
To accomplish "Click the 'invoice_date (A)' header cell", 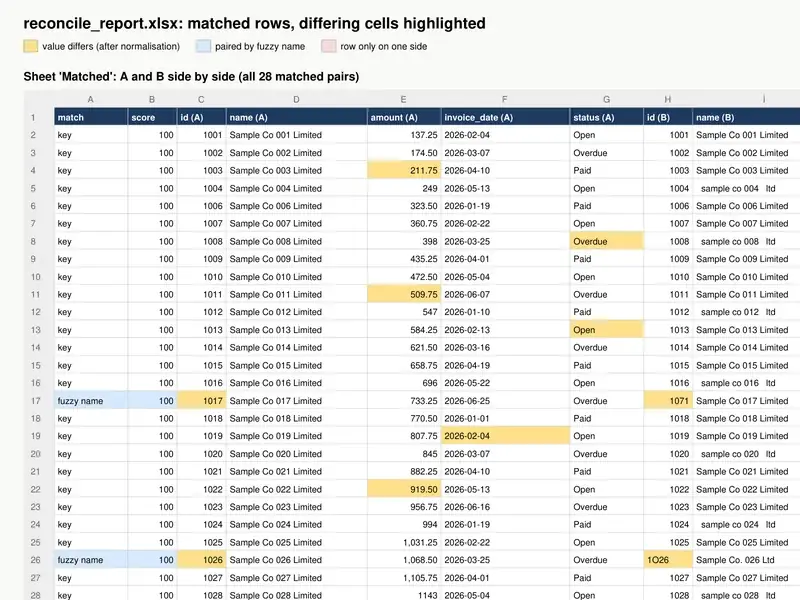I will [x=505, y=117].
